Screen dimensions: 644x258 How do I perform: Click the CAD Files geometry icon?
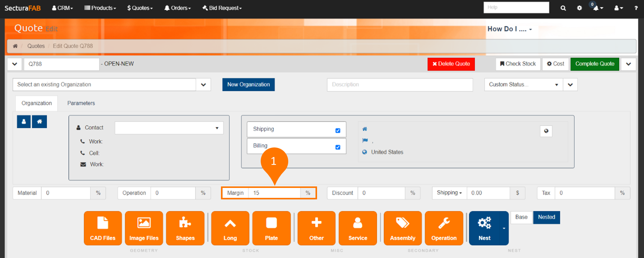pyautogui.click(x=103, y=228)
